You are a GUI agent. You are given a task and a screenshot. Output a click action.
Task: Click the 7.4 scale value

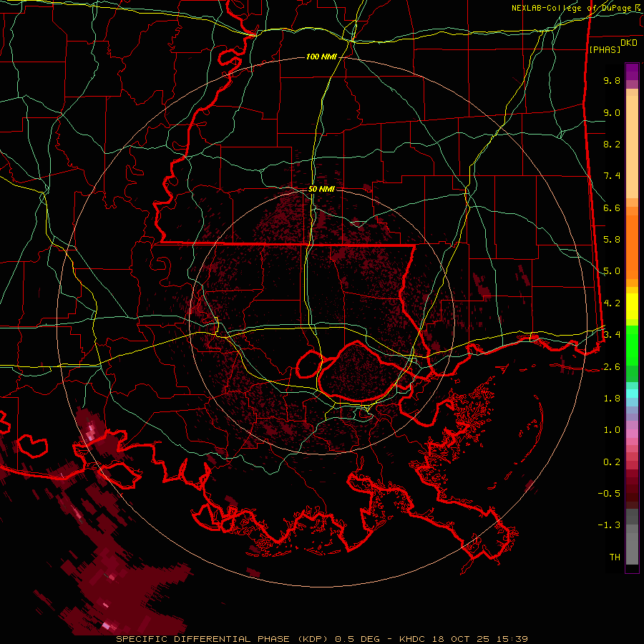click(x=612, y=176)
